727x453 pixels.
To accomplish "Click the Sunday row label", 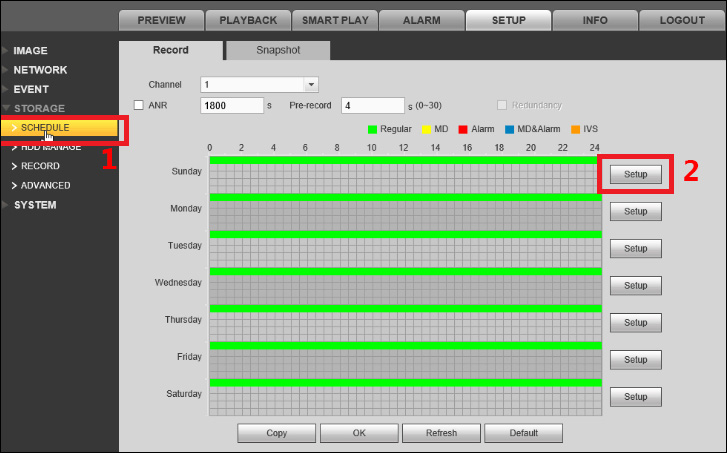I will pyautogui.click(x=186, y=172).
